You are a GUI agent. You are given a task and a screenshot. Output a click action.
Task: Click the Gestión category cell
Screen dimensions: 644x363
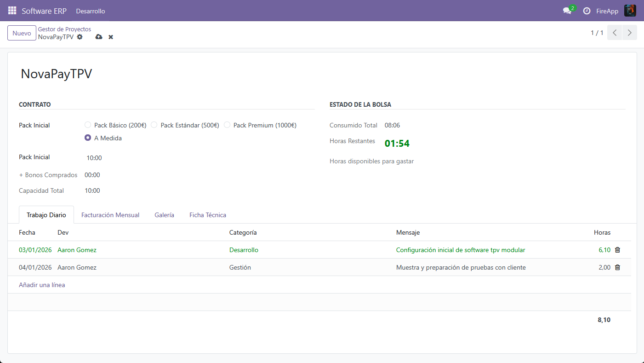240,267
